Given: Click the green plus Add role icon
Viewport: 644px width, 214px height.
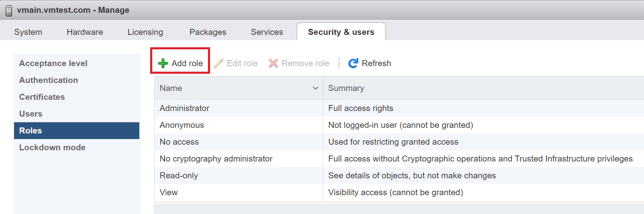Looking at the screenshot, I should (163, 63).
